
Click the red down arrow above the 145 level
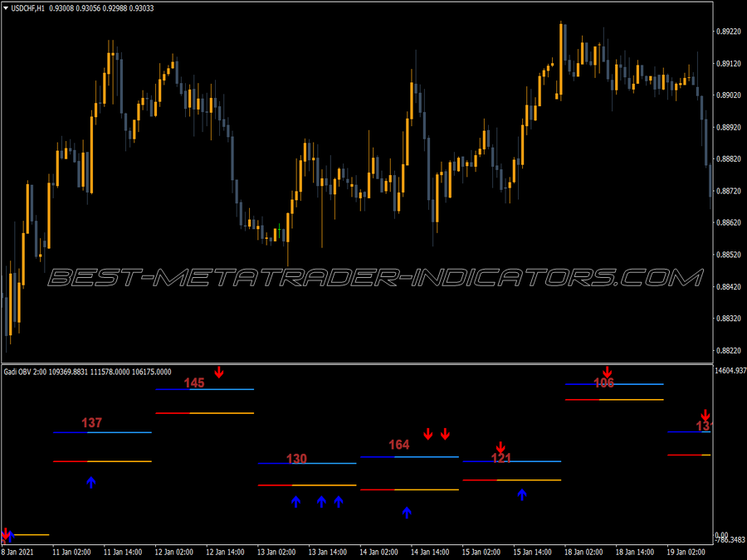tap(218, 373)
